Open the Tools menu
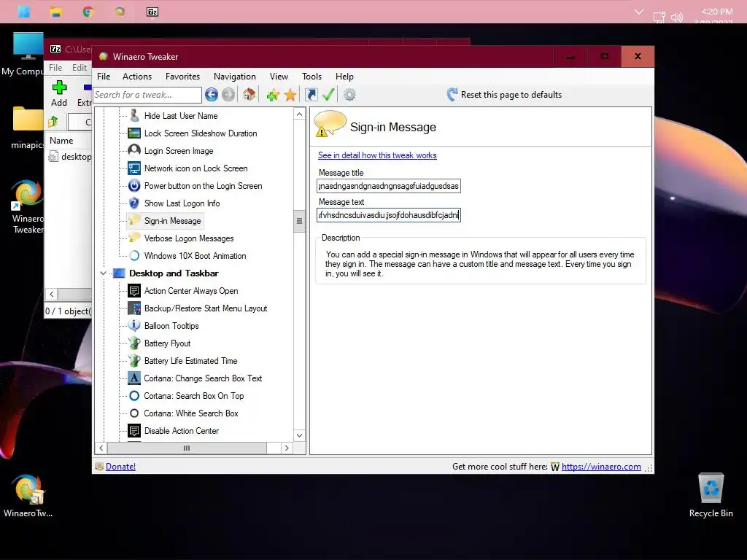The image size is (747, 560). pos(311,76)
